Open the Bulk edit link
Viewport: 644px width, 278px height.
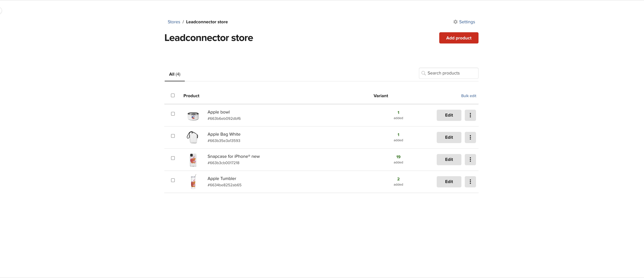click(468, 96)
